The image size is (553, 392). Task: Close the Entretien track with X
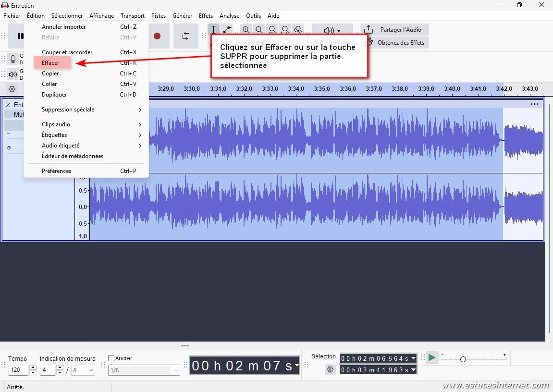[8, 105]
